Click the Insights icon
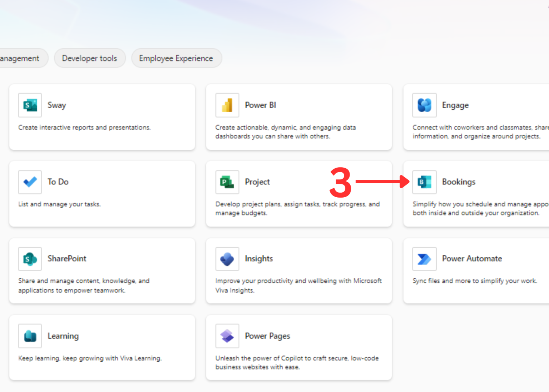Image resolution: width=549 pixels, height=392 pixels. 227,259
